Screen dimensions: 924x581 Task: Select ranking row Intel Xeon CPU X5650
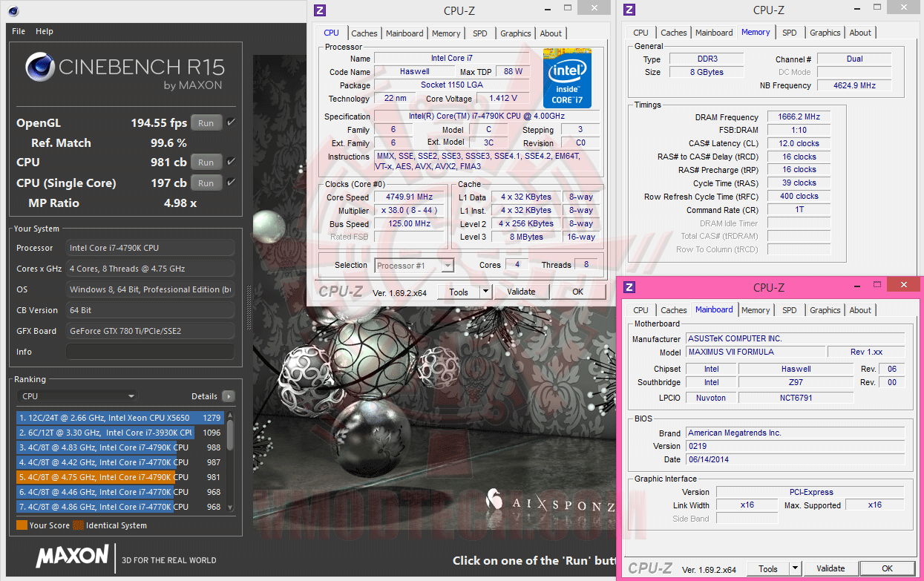(x=119, y=418)
